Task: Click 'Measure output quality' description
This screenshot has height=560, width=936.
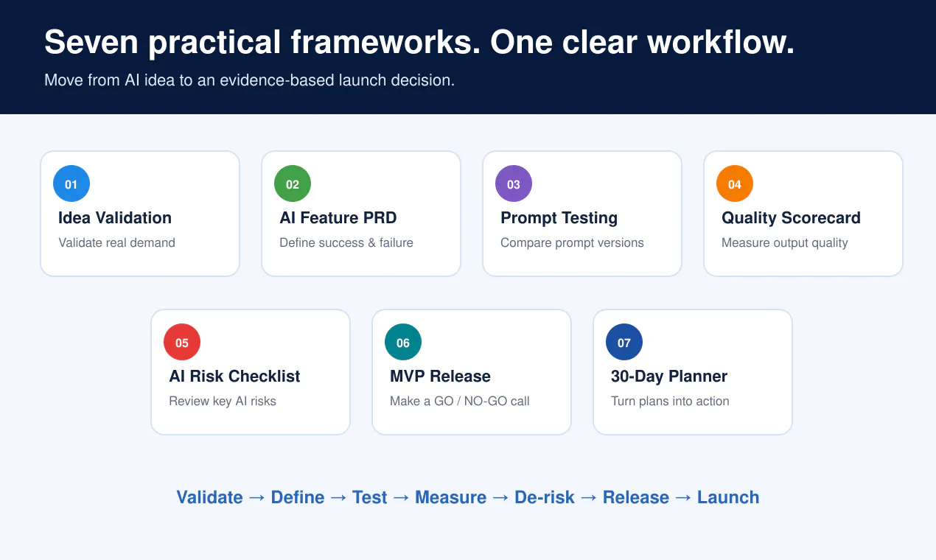Action: point(785,243)
